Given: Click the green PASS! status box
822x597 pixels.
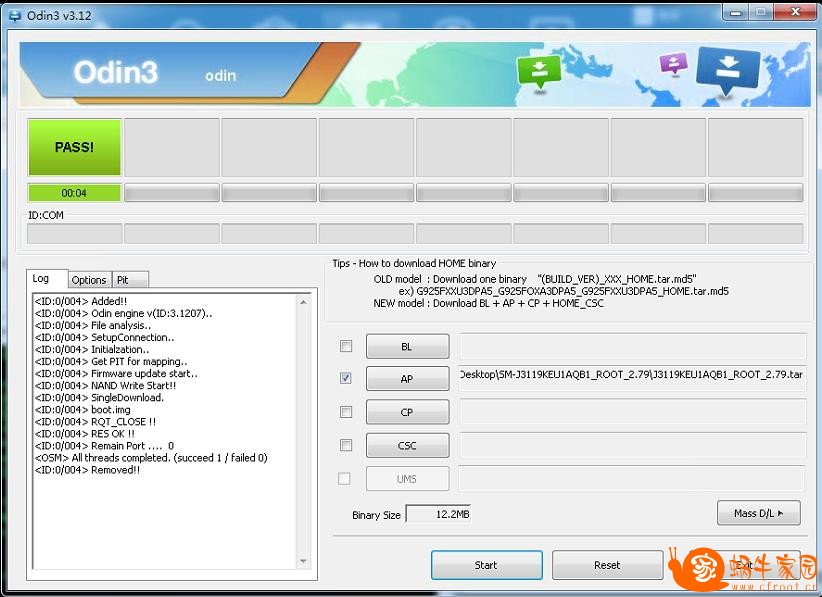Looking at the screenshot, I should (x=74, y=147).
